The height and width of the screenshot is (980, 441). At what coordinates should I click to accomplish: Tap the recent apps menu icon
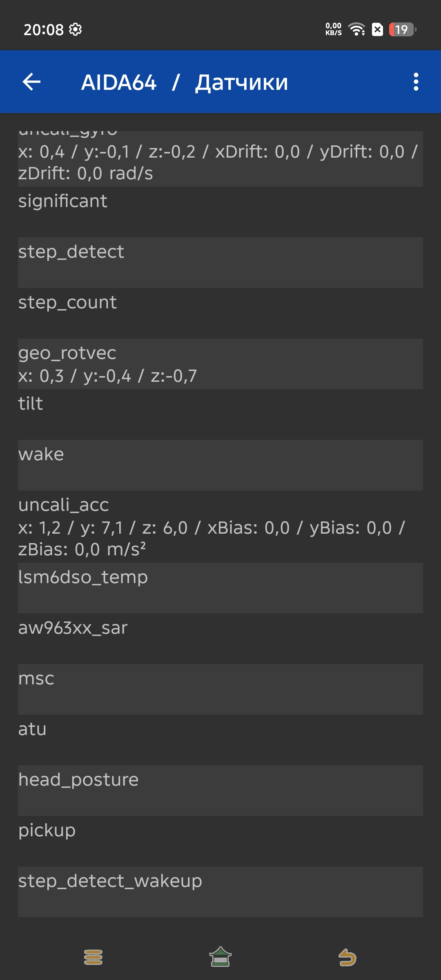(93, 957)
